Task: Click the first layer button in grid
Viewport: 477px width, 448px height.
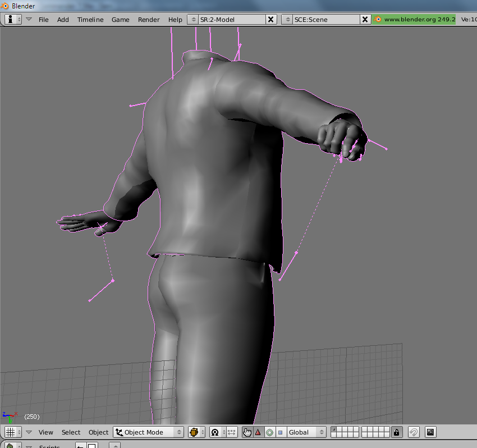Action: 333,429
